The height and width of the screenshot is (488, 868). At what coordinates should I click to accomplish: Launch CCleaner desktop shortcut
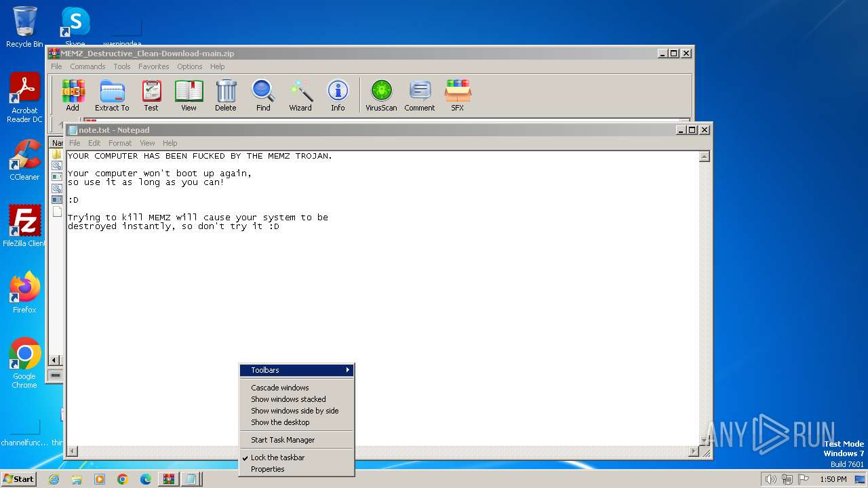[24, 160]
